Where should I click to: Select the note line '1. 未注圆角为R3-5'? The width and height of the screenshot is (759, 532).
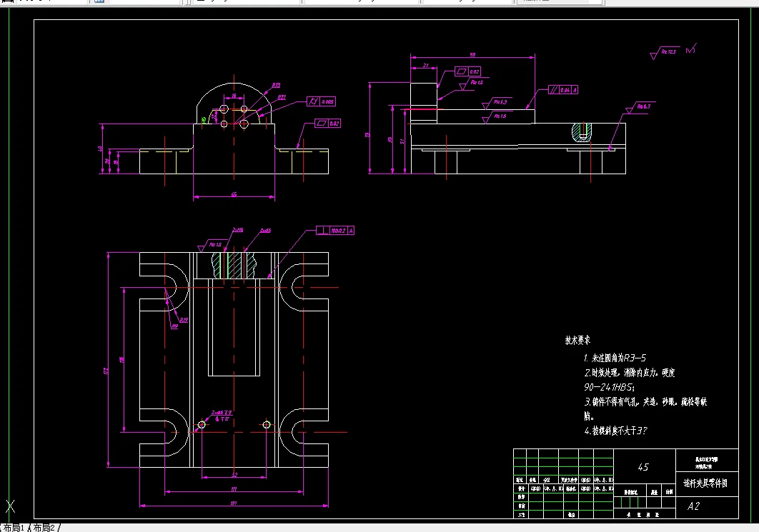pyautogui.click(x=614, y=358)
